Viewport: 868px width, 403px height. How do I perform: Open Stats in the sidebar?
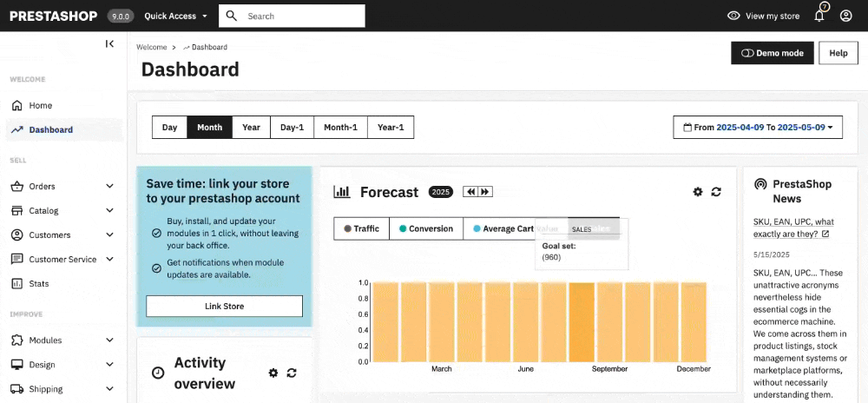(39, 283)
